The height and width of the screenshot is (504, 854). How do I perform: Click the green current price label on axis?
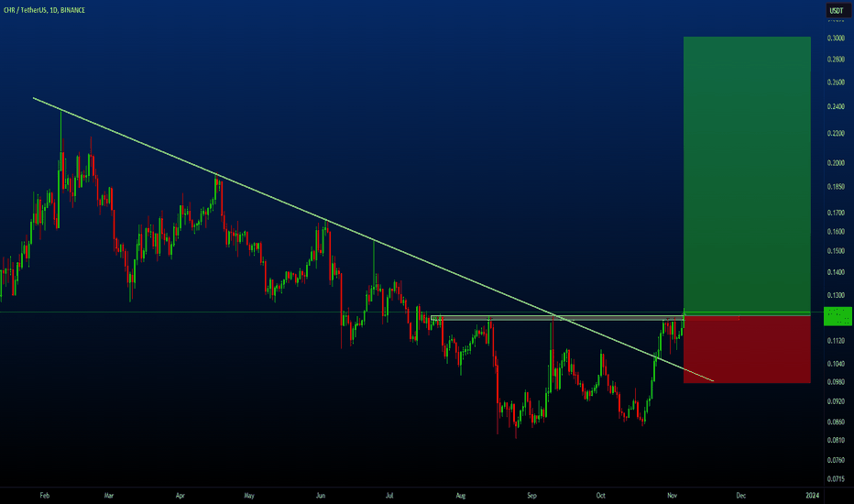838,316
